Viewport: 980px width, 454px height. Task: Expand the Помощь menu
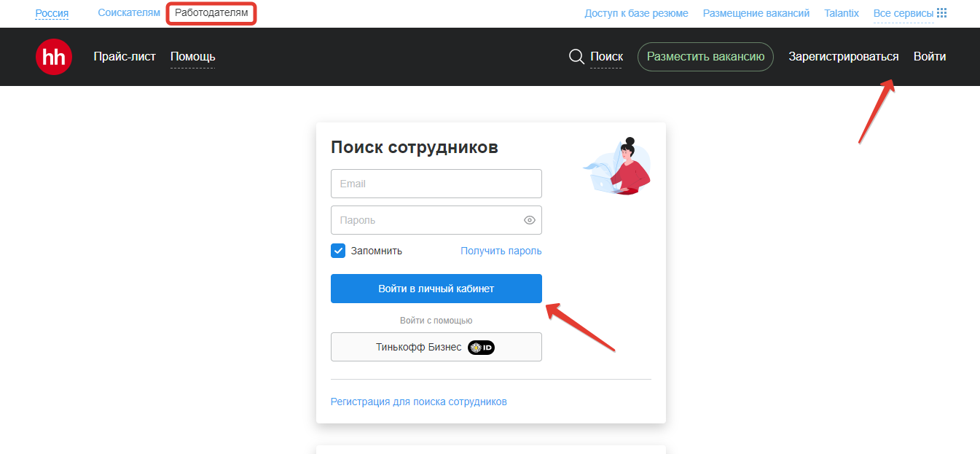click(x=192, y=57)
